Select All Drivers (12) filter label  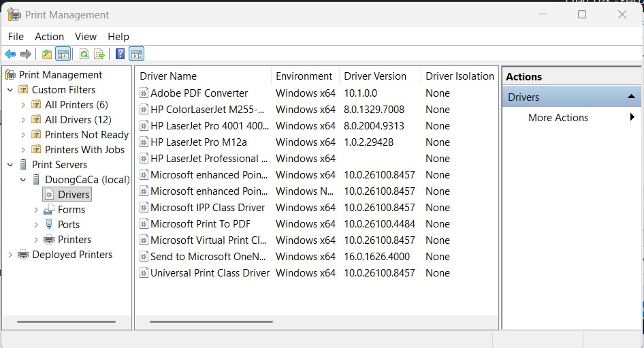[78, 120]
